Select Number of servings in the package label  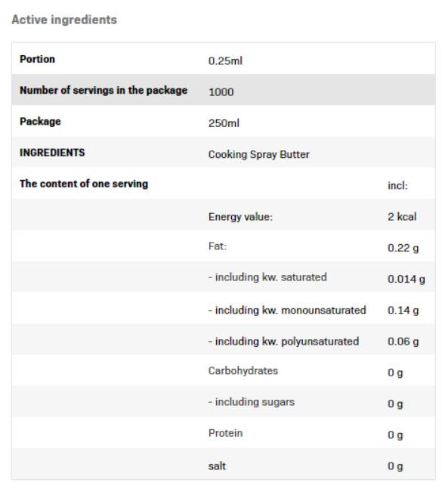(104, 91)
